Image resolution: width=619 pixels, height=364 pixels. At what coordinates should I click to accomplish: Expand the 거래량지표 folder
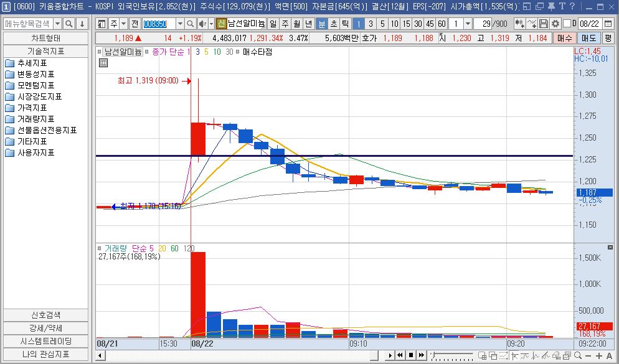click(30, 119)
